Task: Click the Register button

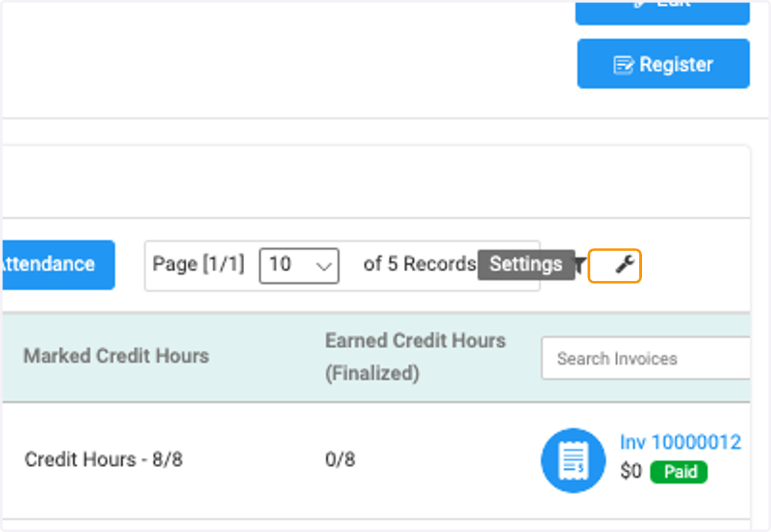Action: tap(663, 64)
